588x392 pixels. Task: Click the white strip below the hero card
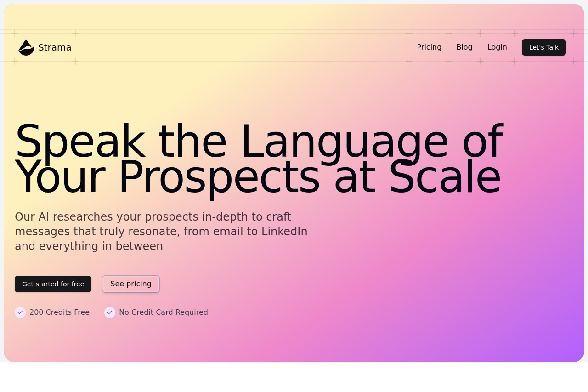[294, 377]
